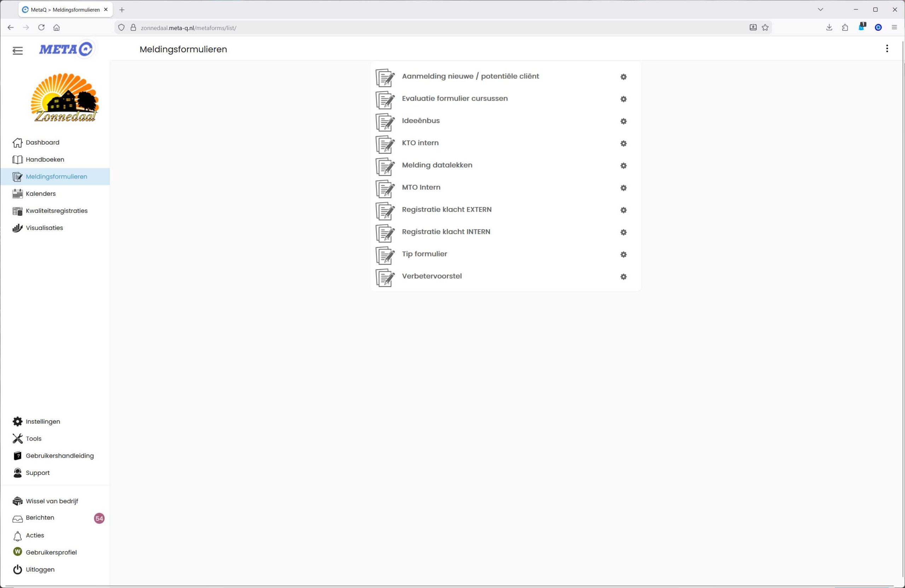Open the Tip formulier form

tap(424, 254)
